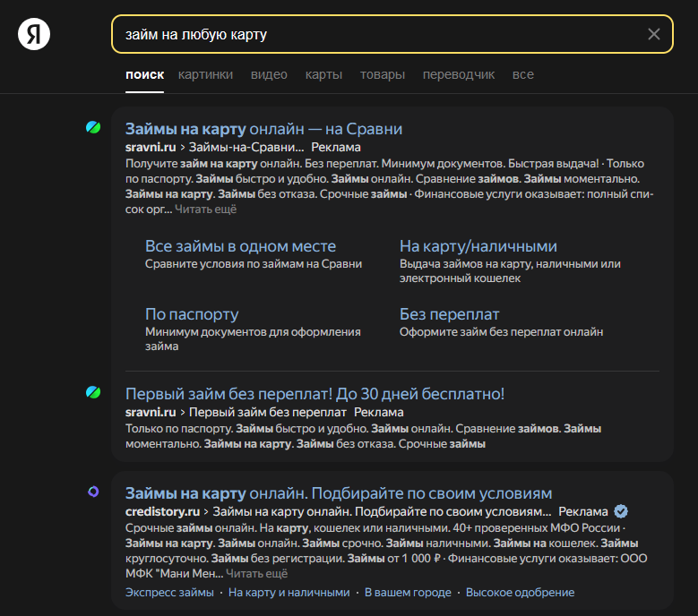The width and height of the screenshot is (698, 616).
Task: Click the blue verified badge near credistory.ru Реклама
Action: click(x=621, y=511)
